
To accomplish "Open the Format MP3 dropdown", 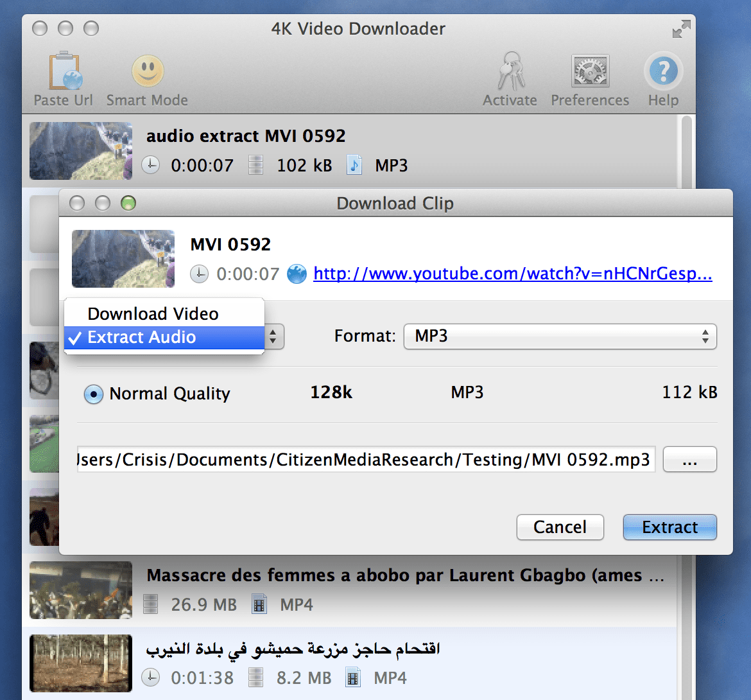I will coord(560,337).
